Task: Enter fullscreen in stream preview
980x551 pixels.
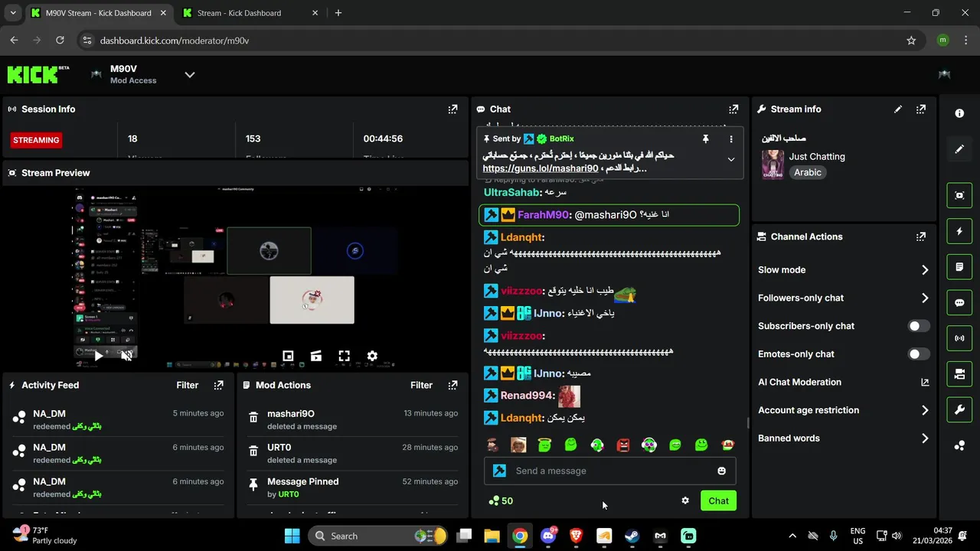Action: 344,356
